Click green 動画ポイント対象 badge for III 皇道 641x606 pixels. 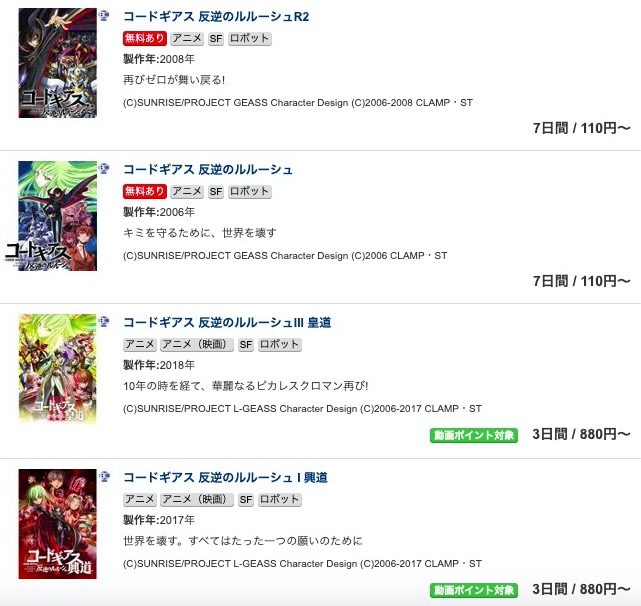474,435
